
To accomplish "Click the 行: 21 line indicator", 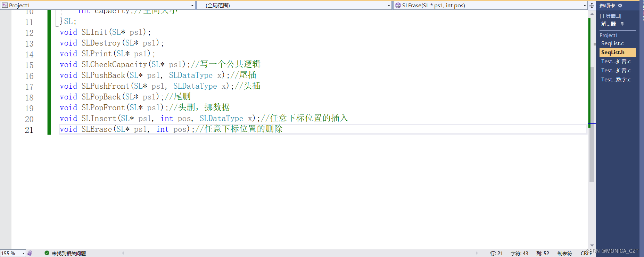I will point(496,254).
